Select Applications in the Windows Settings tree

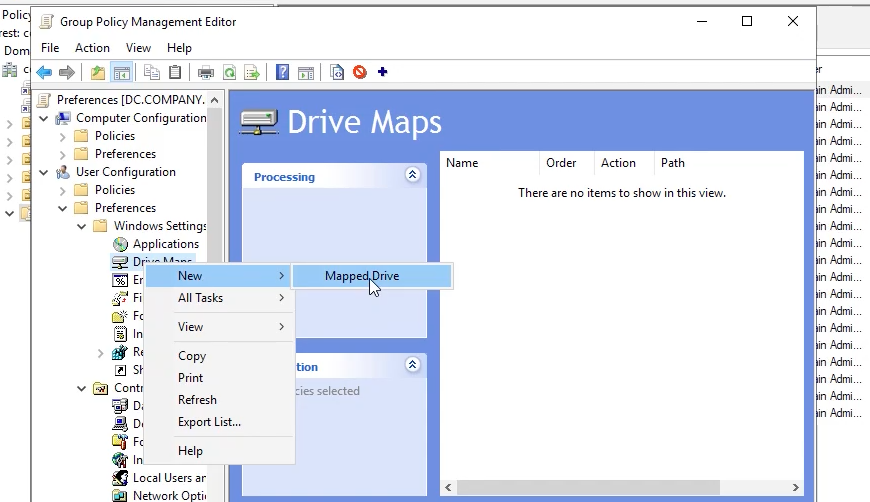pyautogui.click(x=165, y=244)
